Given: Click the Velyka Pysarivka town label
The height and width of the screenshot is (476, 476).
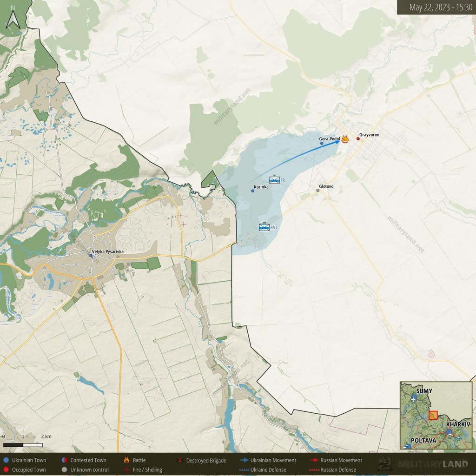Looking at the screenshot, I should point(108,251).
